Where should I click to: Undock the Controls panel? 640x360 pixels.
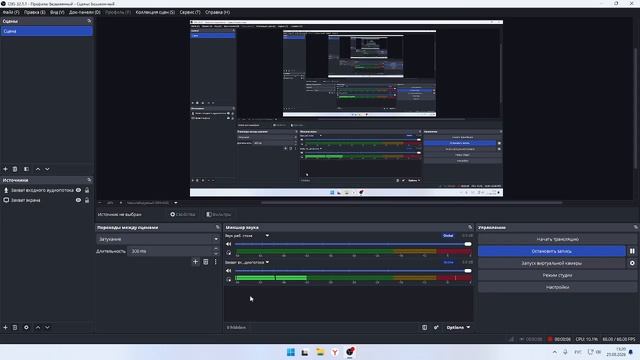pyautogui.click(x=636, y=227)
